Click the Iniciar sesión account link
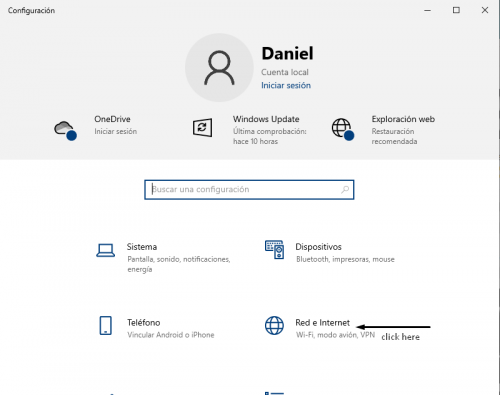 286,85
